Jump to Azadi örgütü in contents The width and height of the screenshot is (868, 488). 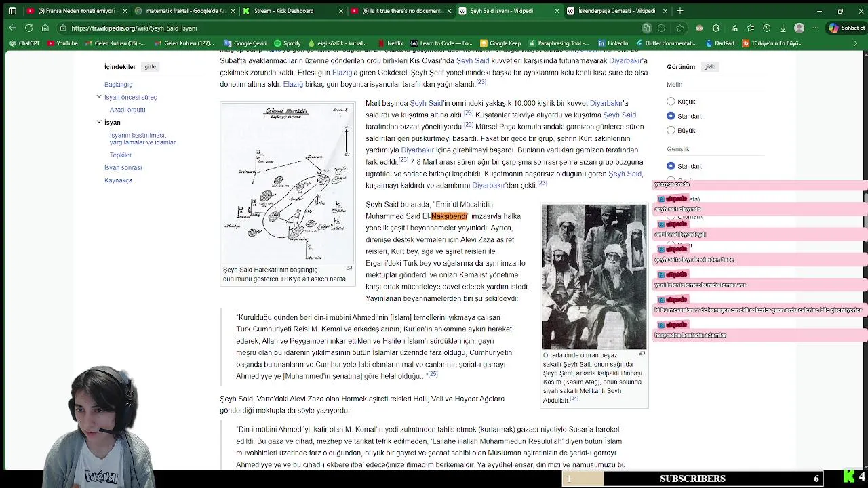(x=127, y=110)
